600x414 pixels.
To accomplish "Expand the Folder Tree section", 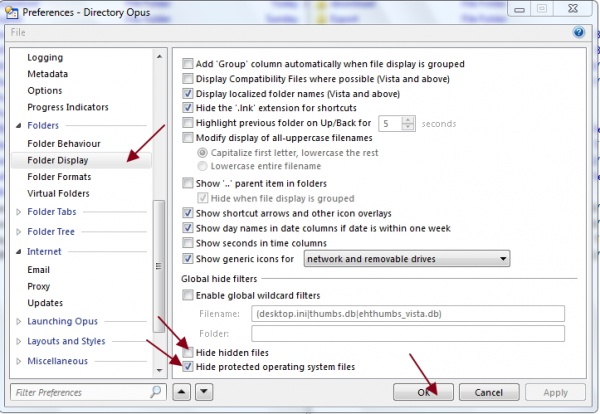I will [18, 232].
